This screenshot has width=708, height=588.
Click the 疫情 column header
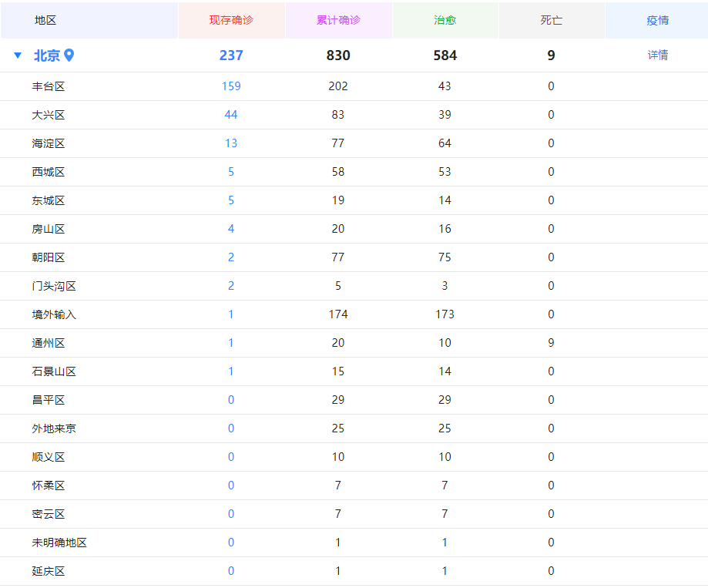(x=657, y=20)
